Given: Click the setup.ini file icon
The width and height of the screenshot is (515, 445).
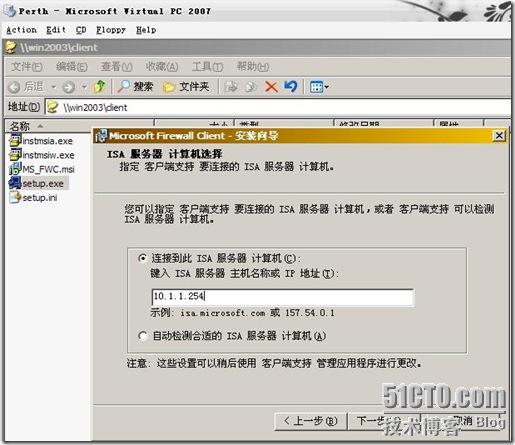Looking at the screenshot, I should [15, 198].
